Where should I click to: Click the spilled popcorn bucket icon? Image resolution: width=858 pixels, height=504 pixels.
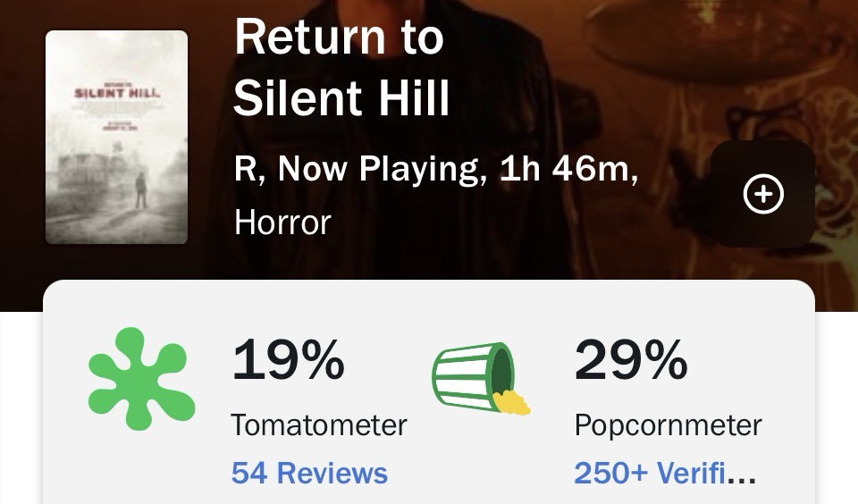pyautogui.click(x=478, y=379)
